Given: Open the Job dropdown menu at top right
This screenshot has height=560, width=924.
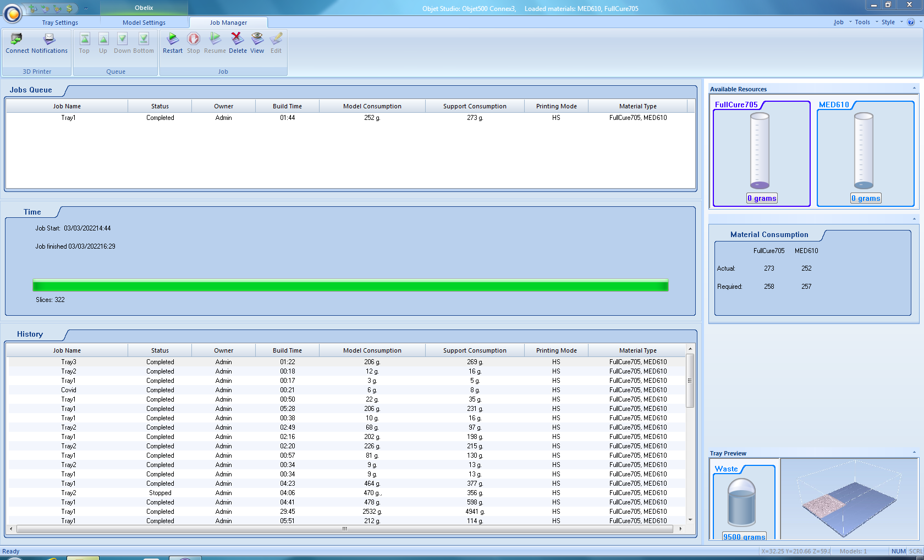Looking at the screenshot, I should click(x=842, y=22).
